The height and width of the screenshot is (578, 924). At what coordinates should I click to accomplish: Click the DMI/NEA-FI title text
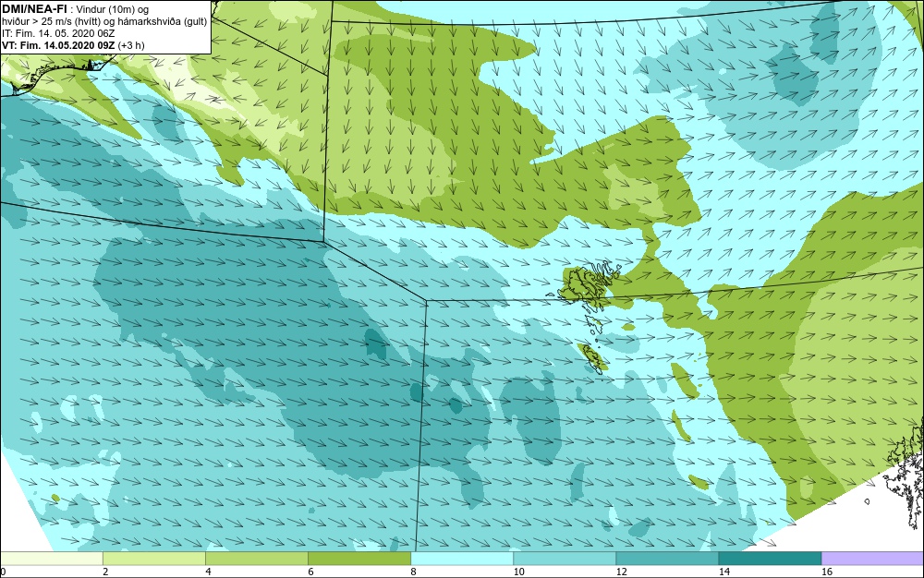coord(35,9)
